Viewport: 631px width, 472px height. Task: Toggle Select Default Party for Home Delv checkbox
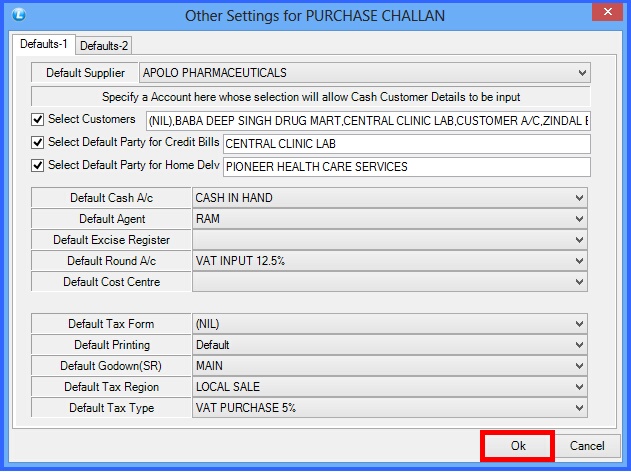[37, 165]
